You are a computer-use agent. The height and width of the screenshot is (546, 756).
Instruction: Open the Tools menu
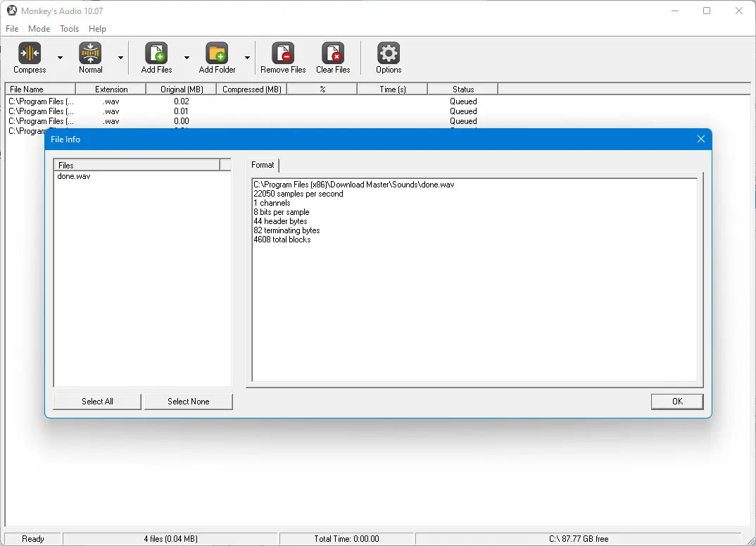[70, 28]
